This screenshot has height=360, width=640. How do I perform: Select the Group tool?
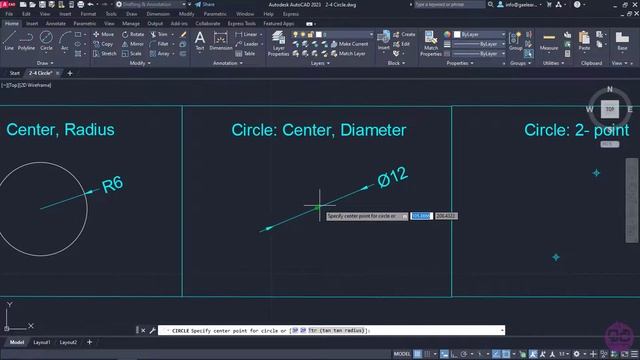click(x=516, y=41)
